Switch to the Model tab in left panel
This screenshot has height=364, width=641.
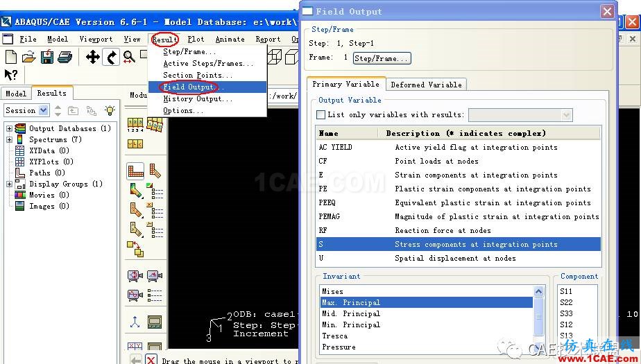pos(16,94)
